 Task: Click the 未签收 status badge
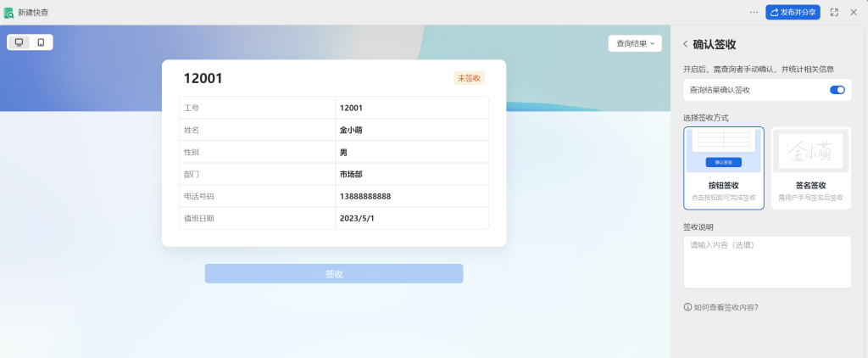click(469, 78)
